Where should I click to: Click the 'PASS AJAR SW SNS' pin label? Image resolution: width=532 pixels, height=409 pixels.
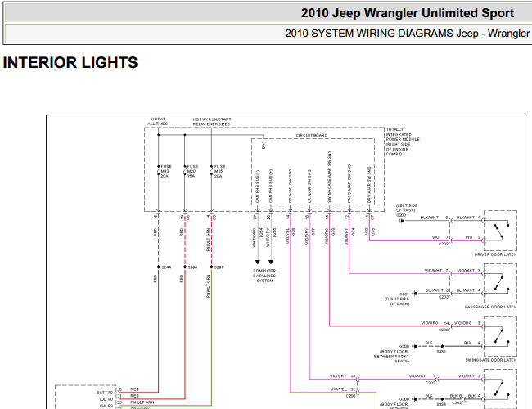click(x=349, y=184)
